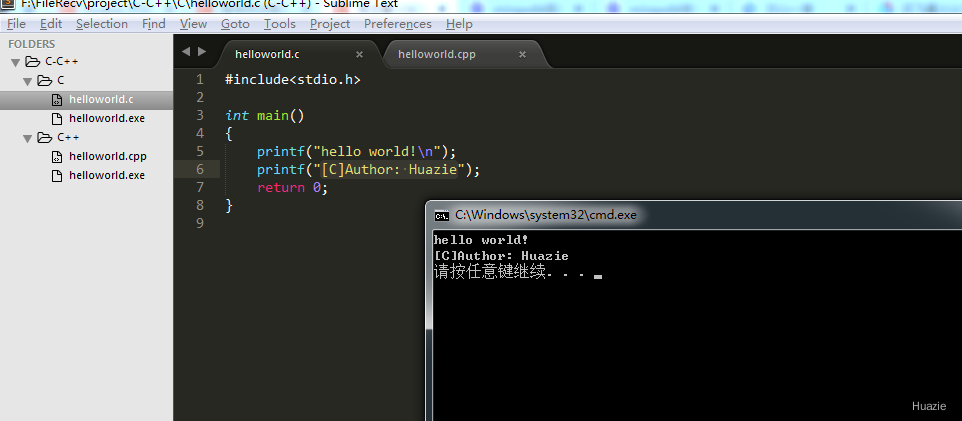962x421 pixels.
Task: Collapse the C-C++ root folder
Action: [16, 63]
